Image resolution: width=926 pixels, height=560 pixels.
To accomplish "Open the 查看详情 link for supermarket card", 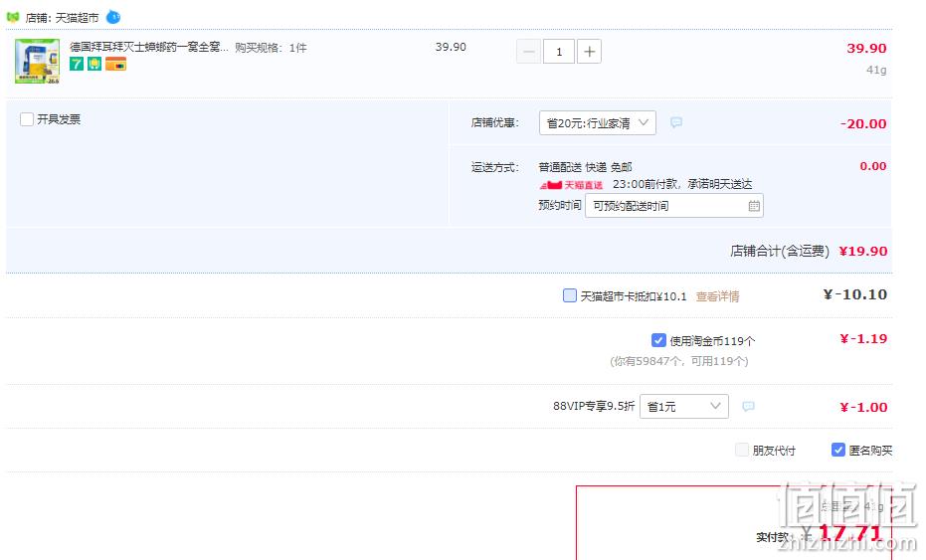I will [717, 296].
